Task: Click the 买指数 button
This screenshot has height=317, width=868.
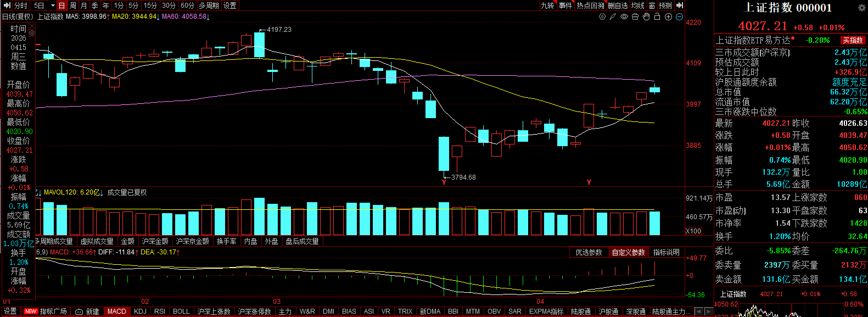Action: pos(853,40)
